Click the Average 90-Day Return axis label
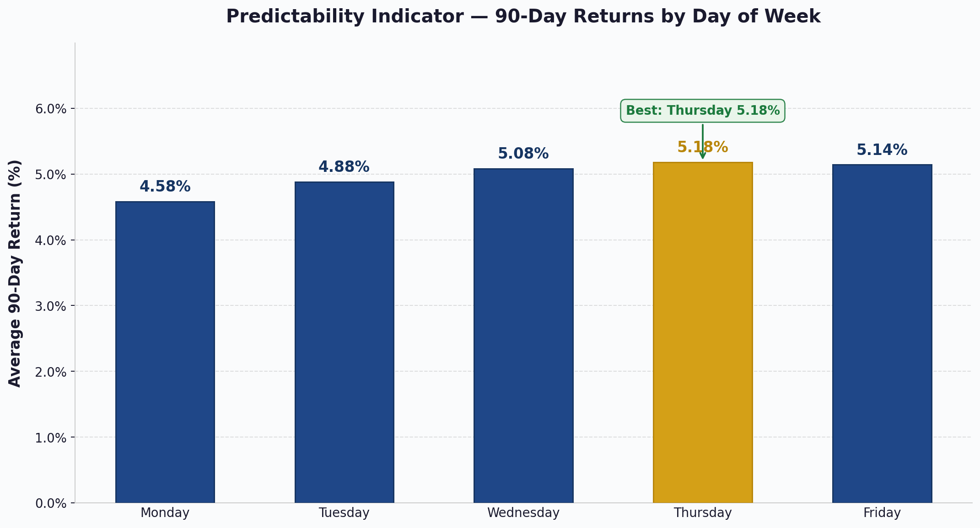 point(15,273)
